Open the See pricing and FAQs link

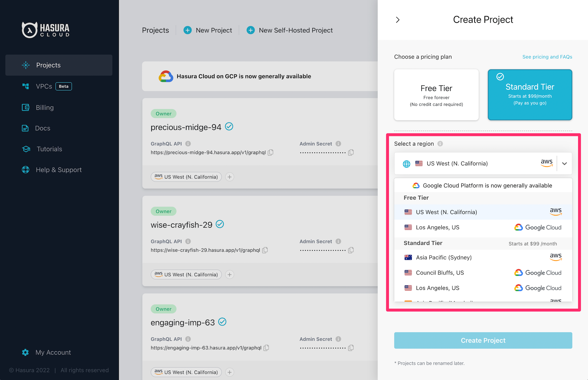coord(547,56)
